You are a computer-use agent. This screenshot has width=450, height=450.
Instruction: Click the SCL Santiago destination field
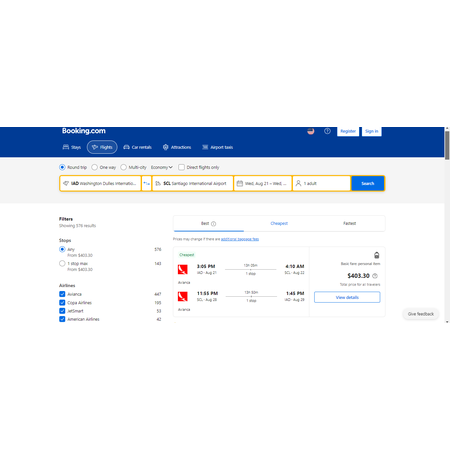(192, 183)
